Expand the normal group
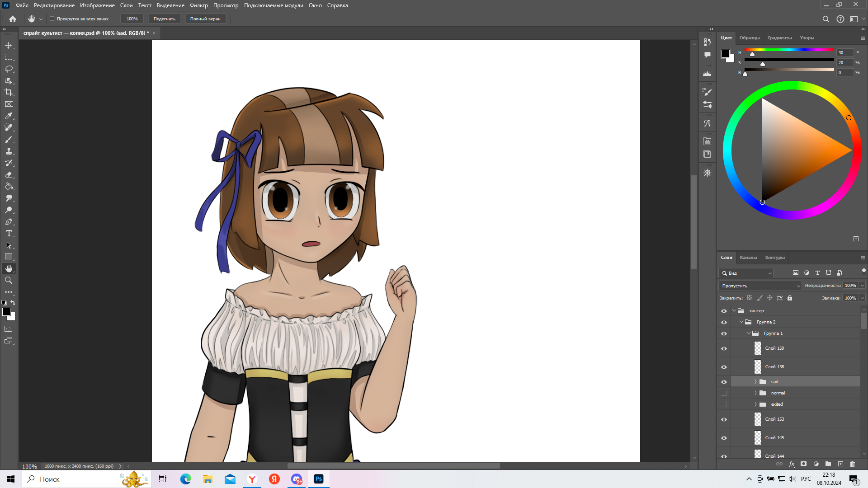The width and height of the screenshot is (868, 488). tap(755, 393)
